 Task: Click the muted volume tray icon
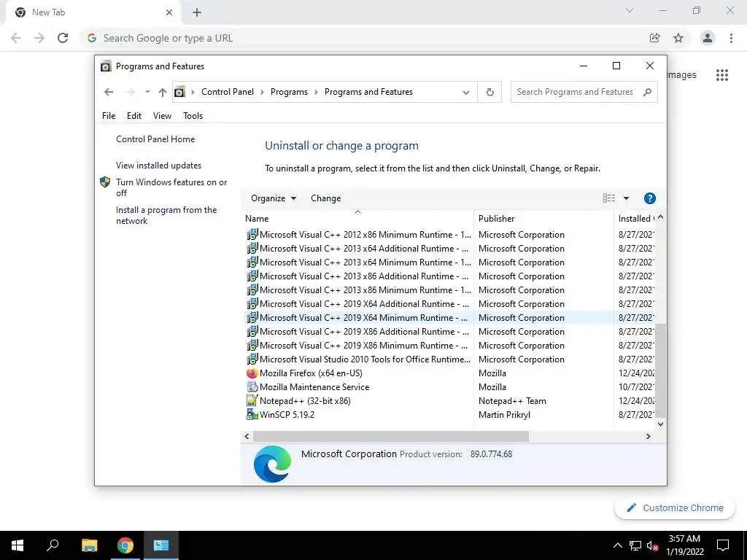pos(653,545)
